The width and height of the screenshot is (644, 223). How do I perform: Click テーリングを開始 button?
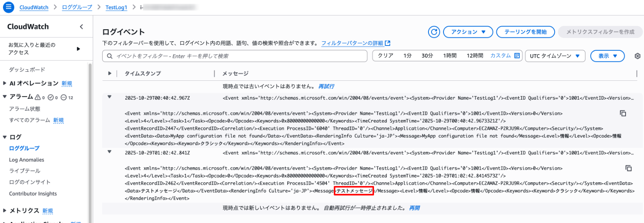(525, 32)
